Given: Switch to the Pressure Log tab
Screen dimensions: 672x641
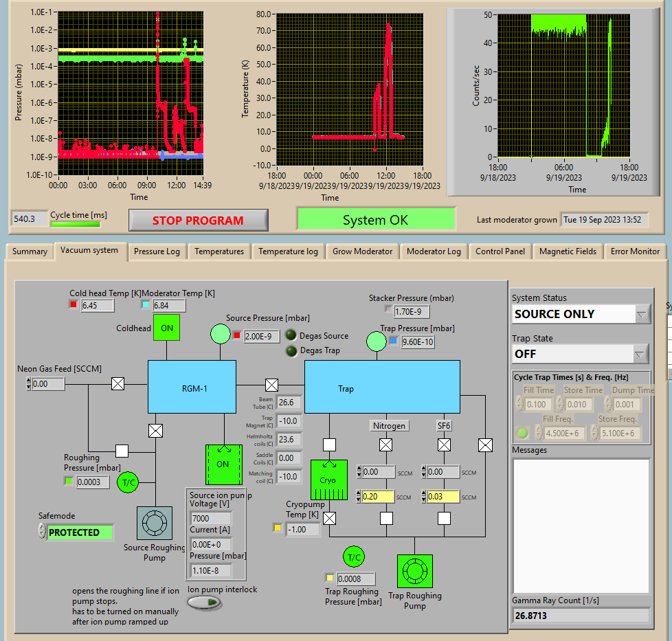Looking at the screenshot, I should 157,251.
